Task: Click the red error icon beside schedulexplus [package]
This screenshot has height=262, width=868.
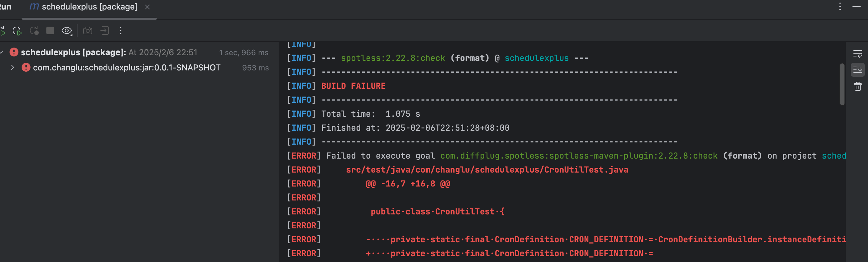Action: click(x=14, y=52)
